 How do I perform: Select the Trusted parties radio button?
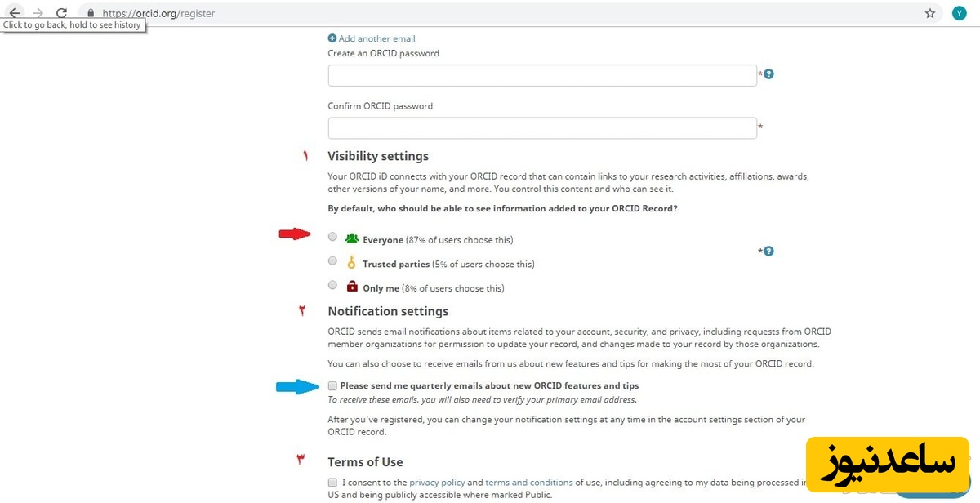pos(332,261)
